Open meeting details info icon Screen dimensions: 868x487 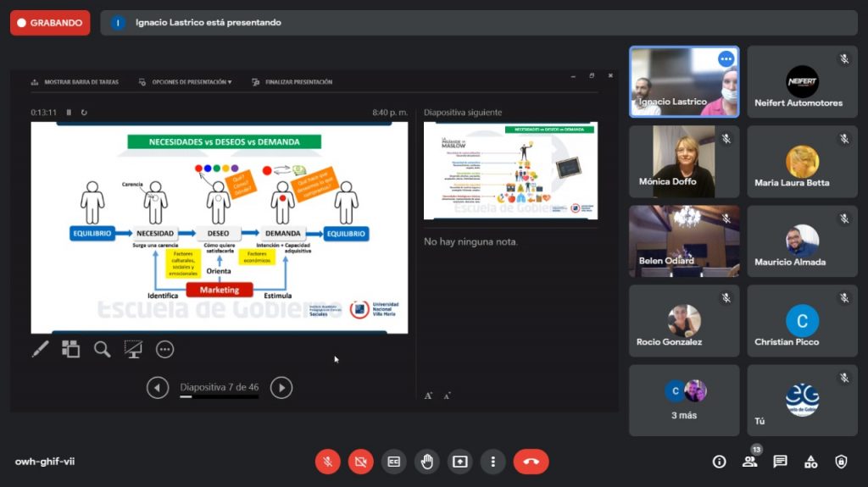click(x=720, y=462)
